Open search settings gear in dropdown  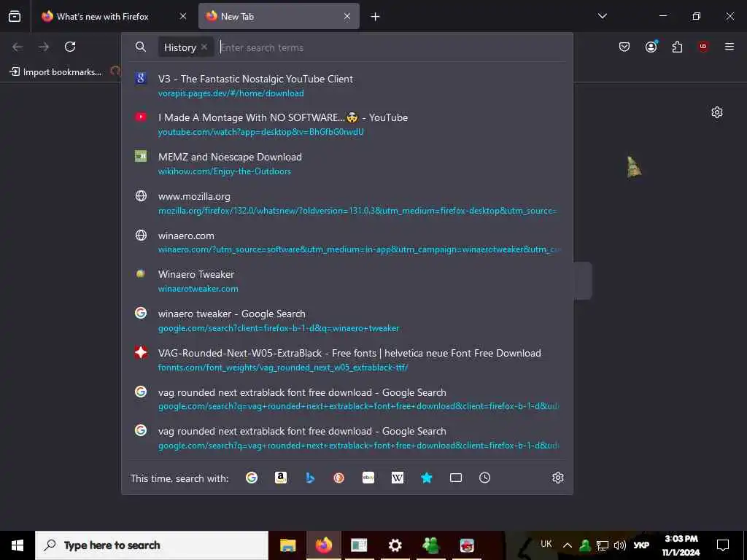pos(558,478)
